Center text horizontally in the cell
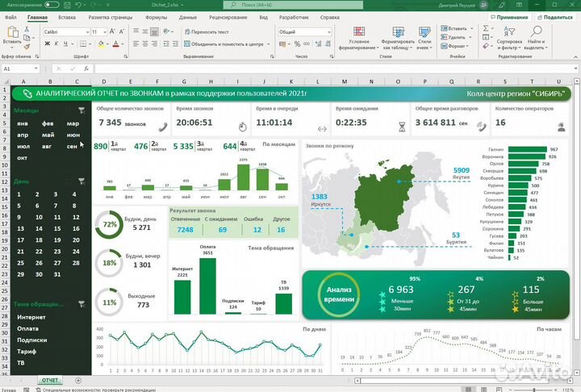The height and width of the screenshot is (392, 581). pyautogui.click(x=145, y=44)
